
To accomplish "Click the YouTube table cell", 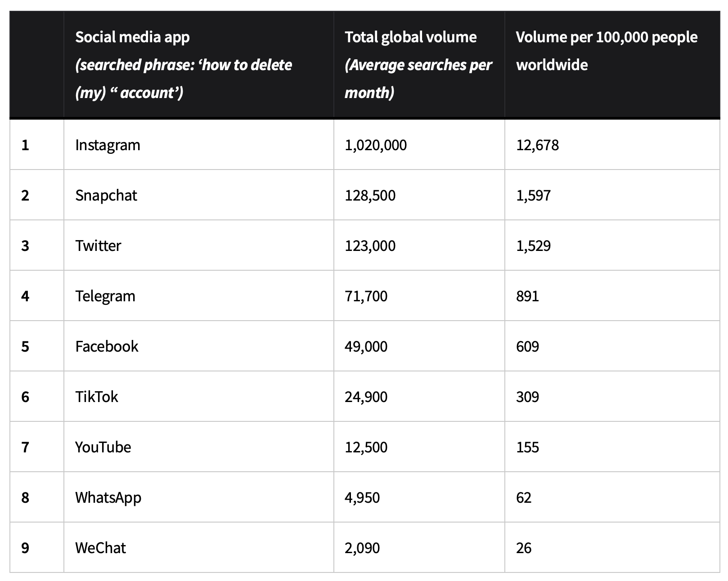I will [103, 447].
